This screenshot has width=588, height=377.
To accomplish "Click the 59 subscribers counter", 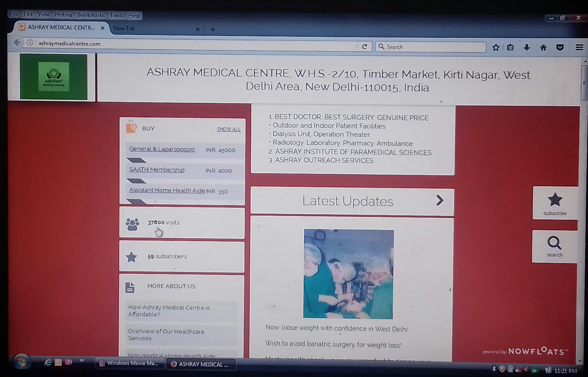I will 167,256.
